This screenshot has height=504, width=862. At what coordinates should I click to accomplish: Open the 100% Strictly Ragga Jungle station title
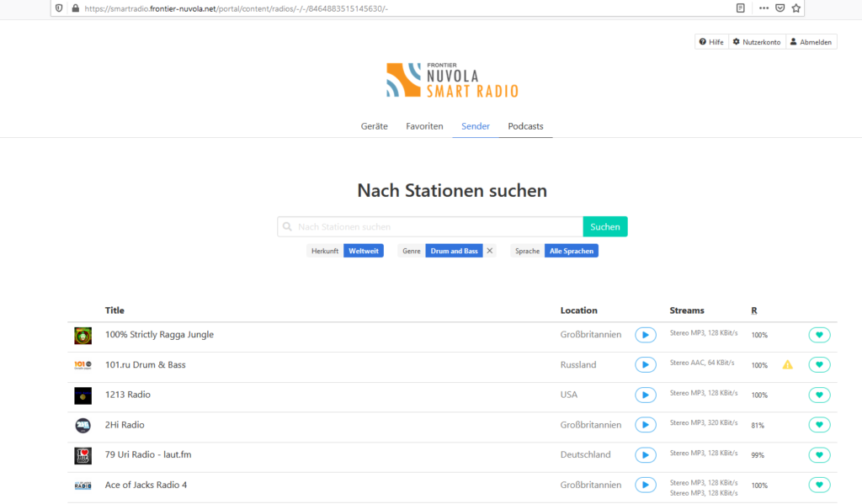(x=159, y=334)
